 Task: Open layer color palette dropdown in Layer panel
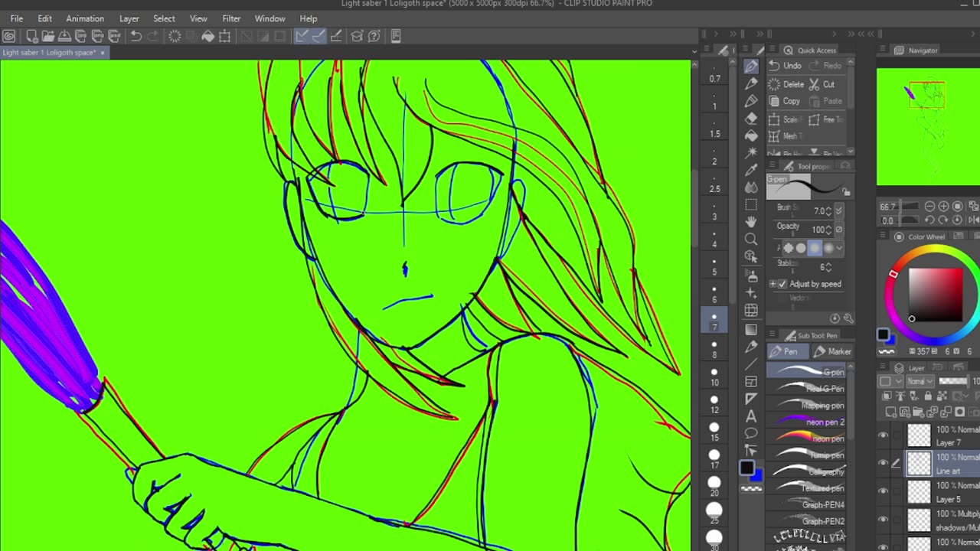tap(891, 381)
